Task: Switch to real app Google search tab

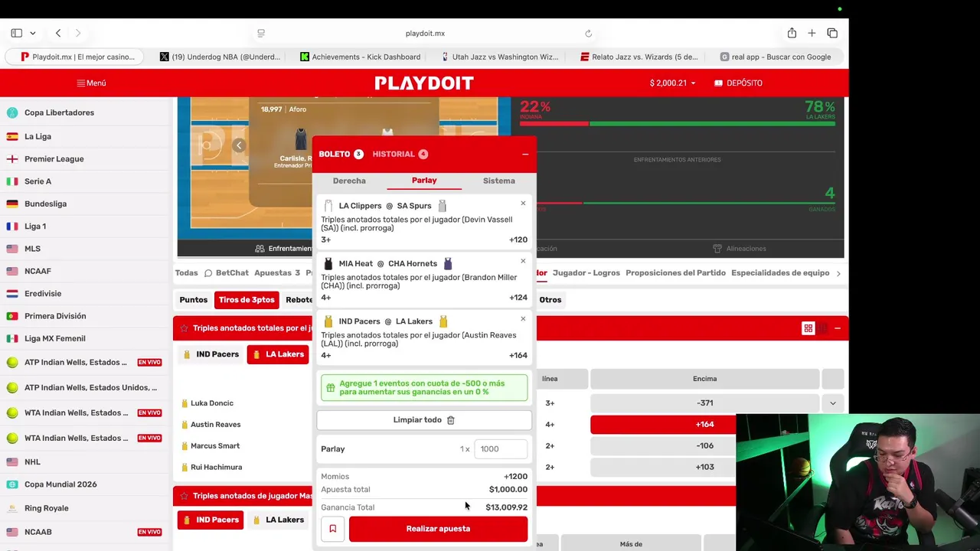Action: pyautogui.click(x=776, y=57)
